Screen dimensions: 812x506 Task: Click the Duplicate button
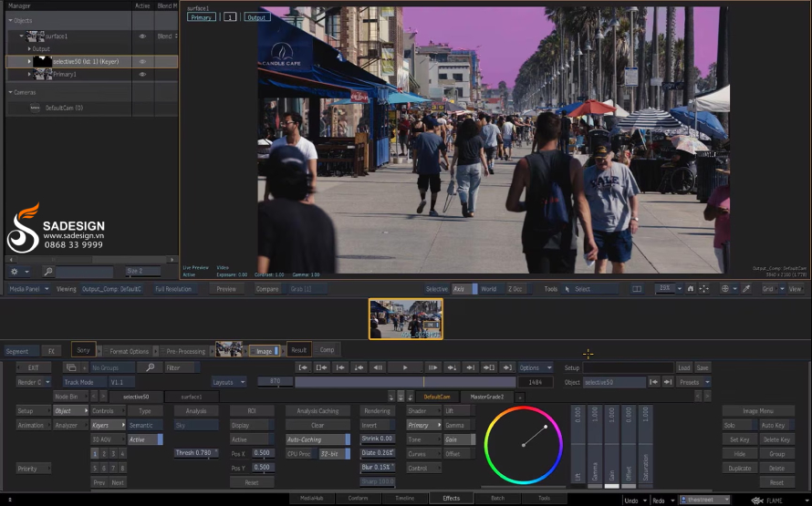coord(740,468)
